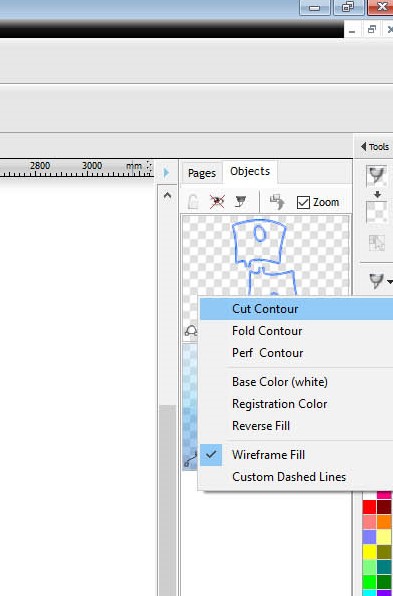Click the top funnel icon in Tools panel
The width and height of the screenshot is (393, 596).
click(377, 176)
